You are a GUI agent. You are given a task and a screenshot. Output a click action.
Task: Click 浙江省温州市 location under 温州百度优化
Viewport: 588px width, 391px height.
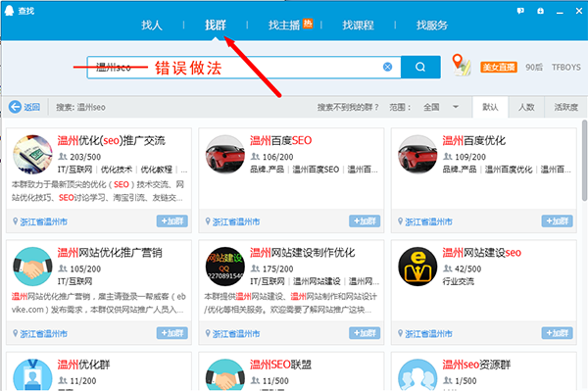[428, 221]
